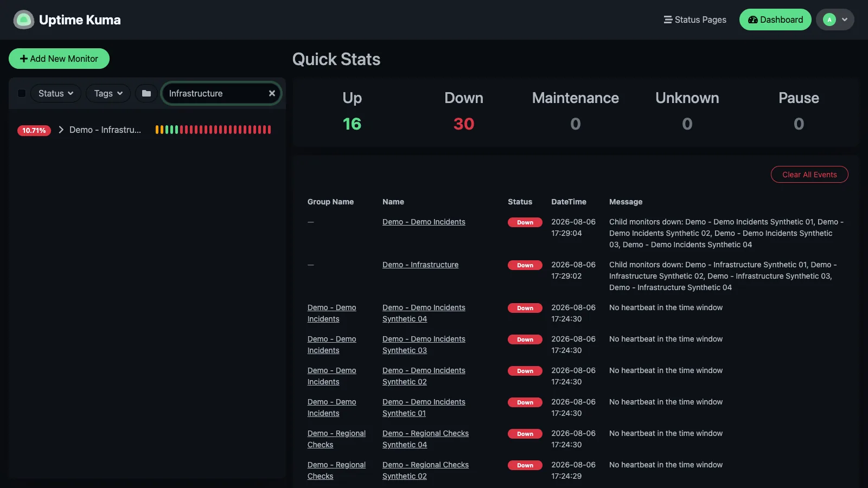Click Clear All Events button
Image resolution: width=868 pixels, height=488 pixels.
(x=809, y=175)
